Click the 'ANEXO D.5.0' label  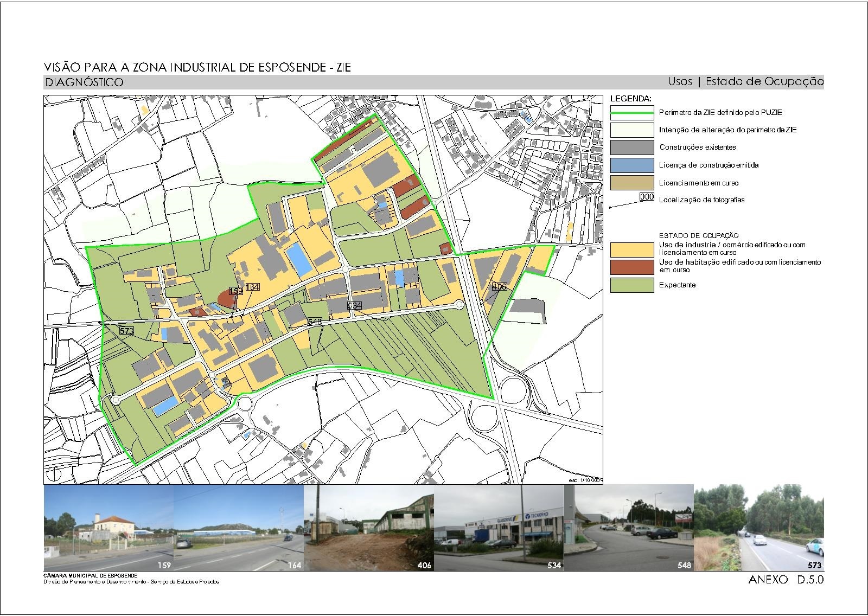pos(786,580)
